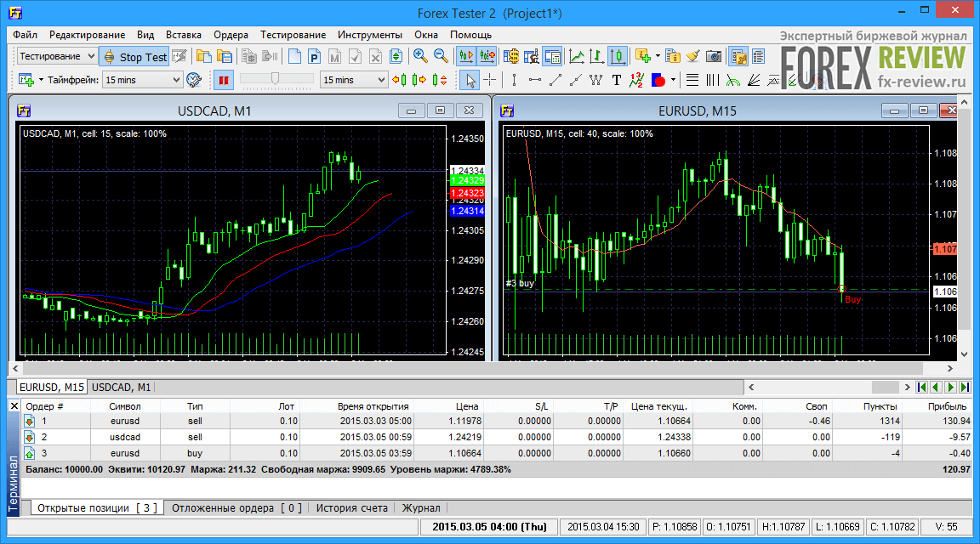Viewport: 980px width, 544px height.
Task: Select the W polyline tool
Action: (596, 80)
